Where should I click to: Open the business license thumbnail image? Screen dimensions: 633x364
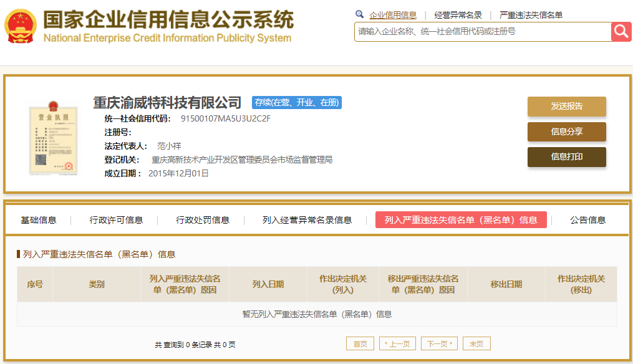point(53,138)
